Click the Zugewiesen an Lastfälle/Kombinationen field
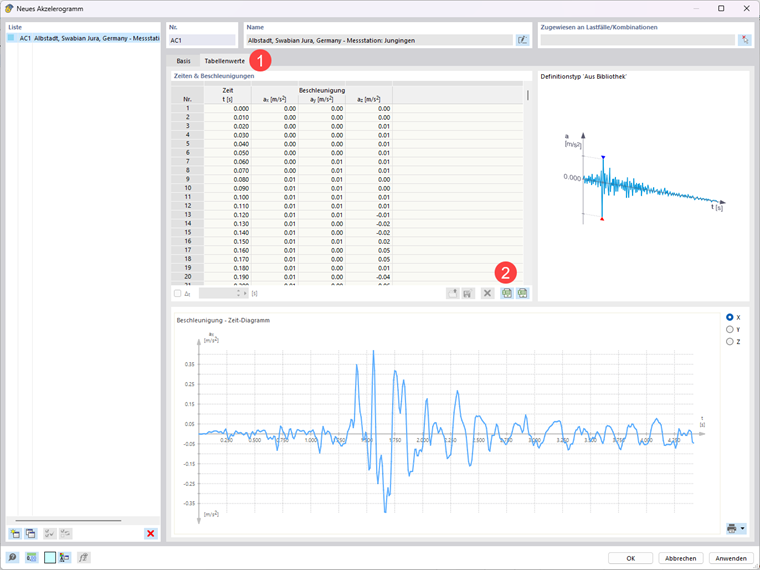Image resolution: width=760 pixels, height=570 pixels. [x=638, y=40]
